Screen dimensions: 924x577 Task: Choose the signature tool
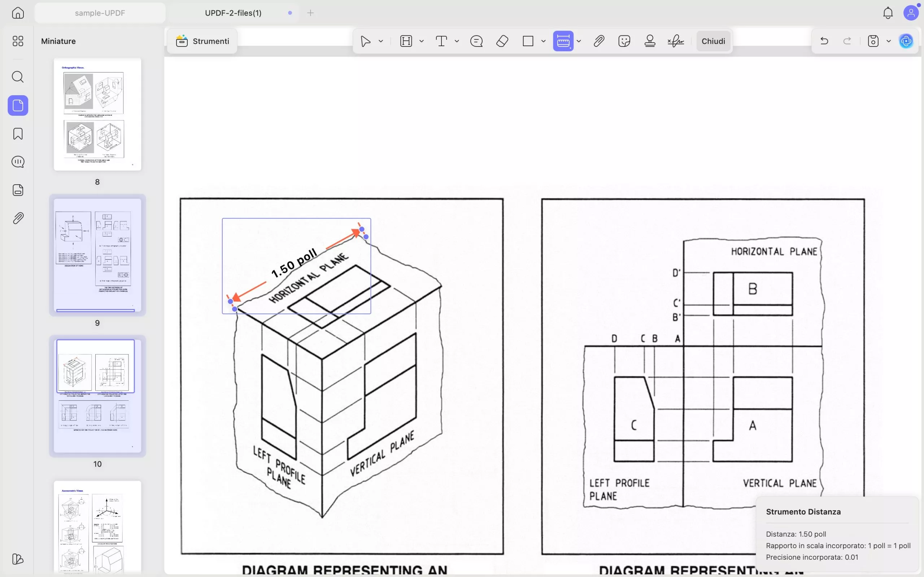[675, 41]
